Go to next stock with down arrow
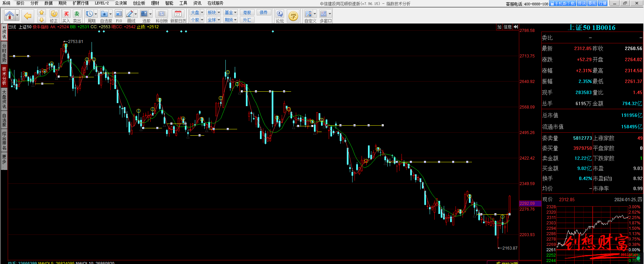644x264 pixels. click(x=42, y=19)
